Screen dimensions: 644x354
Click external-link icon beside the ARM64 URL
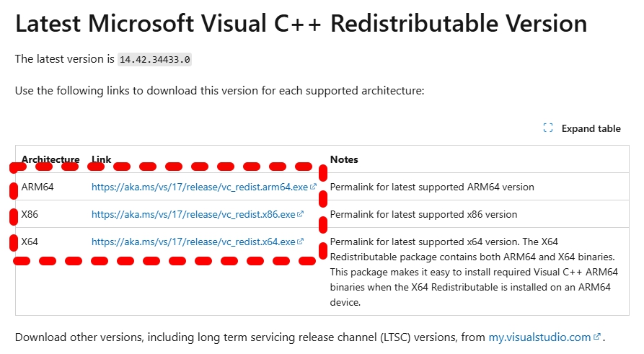pos(314,187)
